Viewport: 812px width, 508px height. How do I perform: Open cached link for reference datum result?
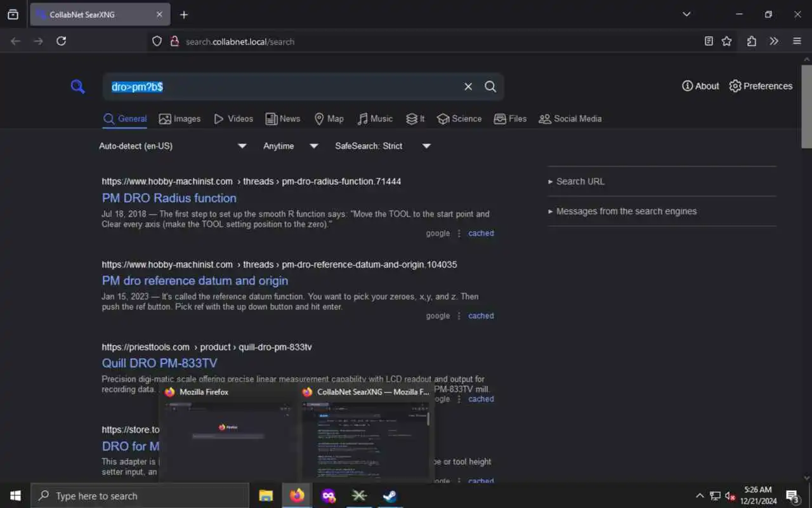tap(481, 316)
